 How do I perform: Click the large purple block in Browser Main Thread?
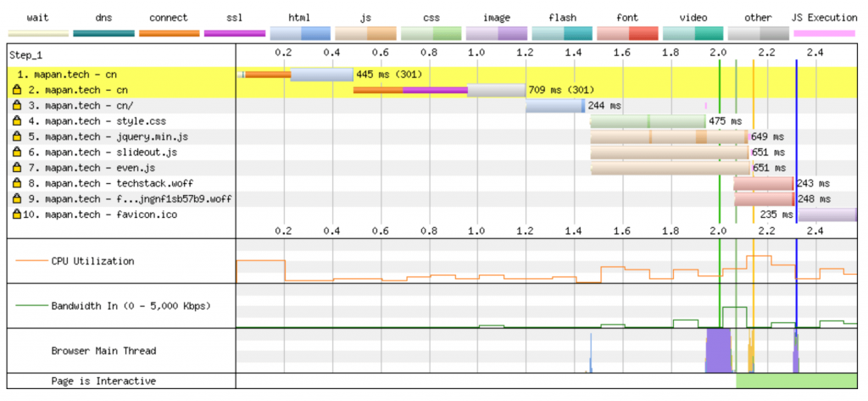pyautogui.click(x=719, y=351)
